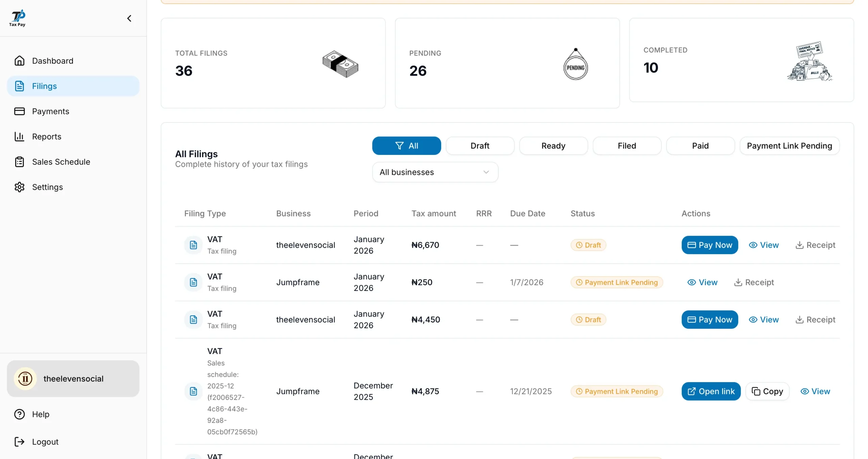Open link for December 2025 Jumpframe filing
868x459 pixels.
(711, 391)
